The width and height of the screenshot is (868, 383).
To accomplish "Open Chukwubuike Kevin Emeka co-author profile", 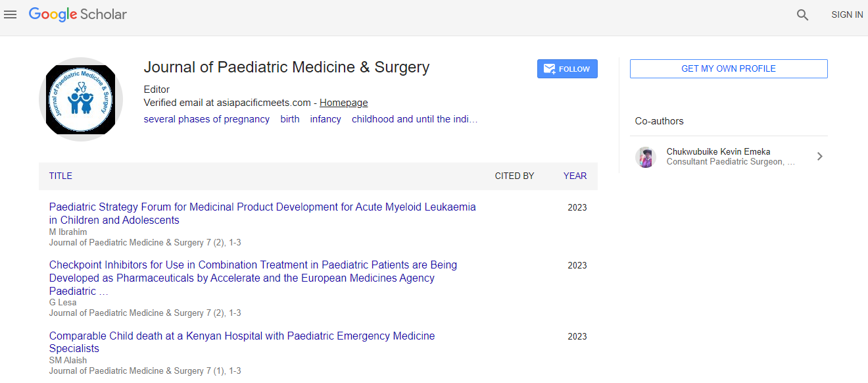I will point(718,152).
